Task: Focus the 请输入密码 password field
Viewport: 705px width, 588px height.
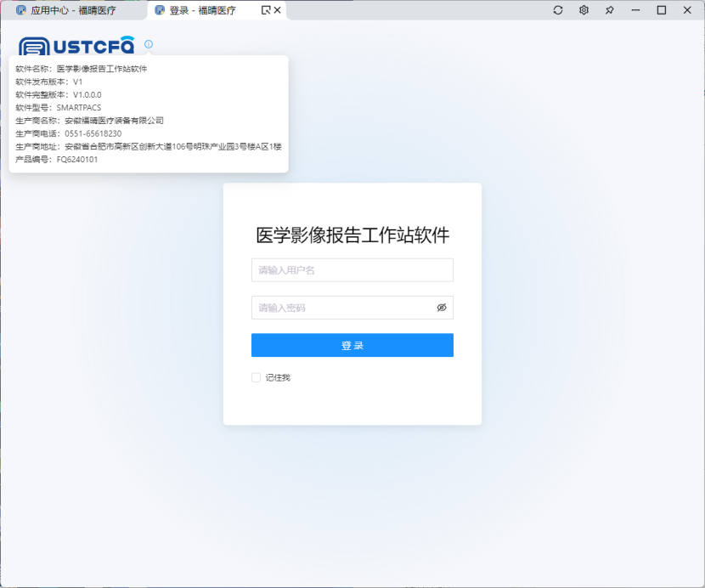Action: (x=340, y=308)
